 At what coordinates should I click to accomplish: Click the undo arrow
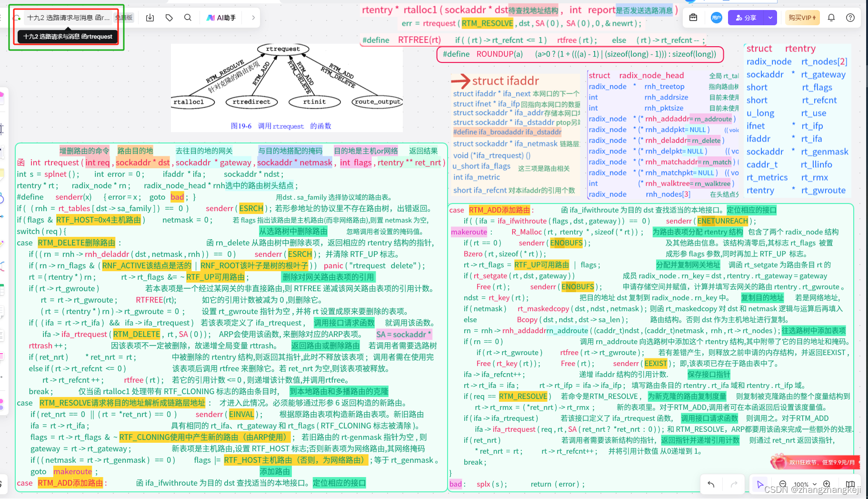click(711, 484)
